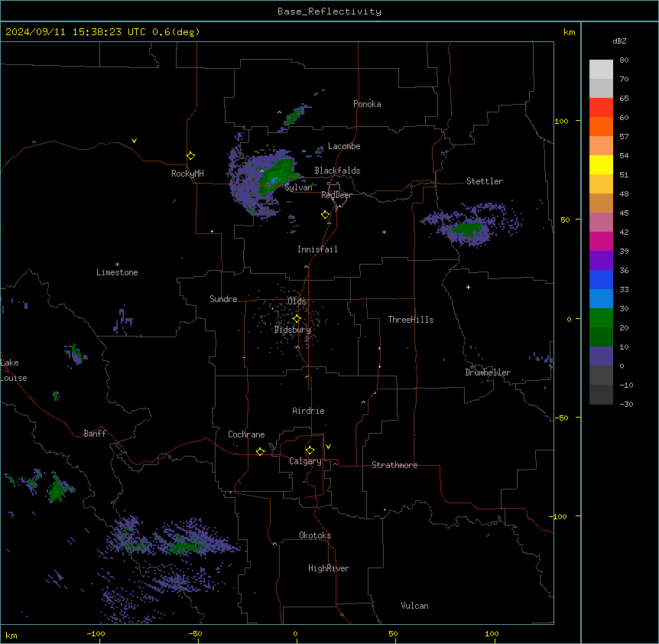The width and height of the screenshot is (659, 644).
Task: Select the Lacombe label
Action: pos(344,146)
